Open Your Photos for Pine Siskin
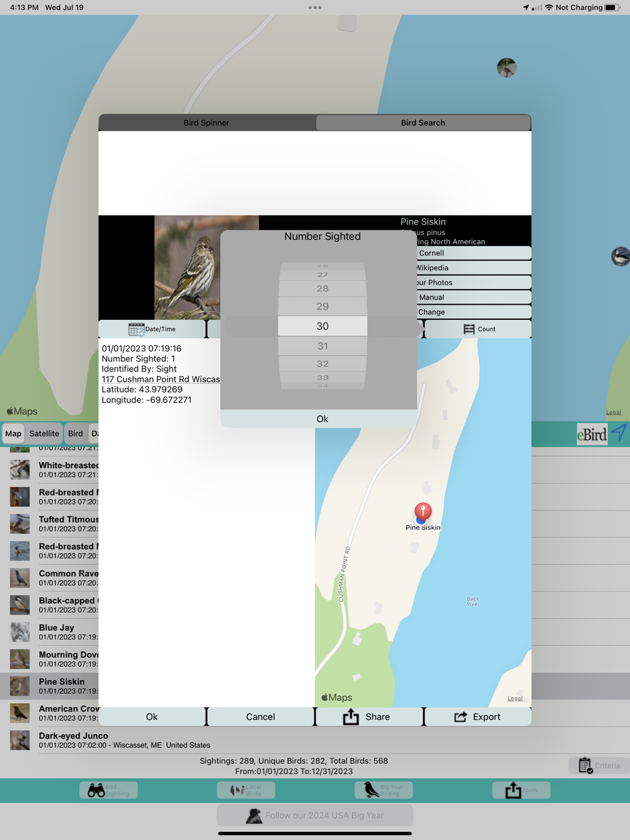Viewport: 630px width, 840px height. pos(474,283)
